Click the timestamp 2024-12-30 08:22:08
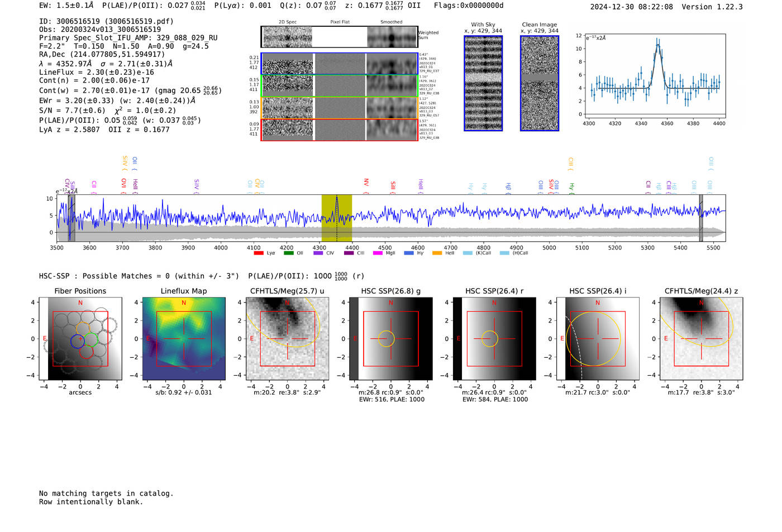This screenshot has width=782, height=532. (x=632, y=7)
